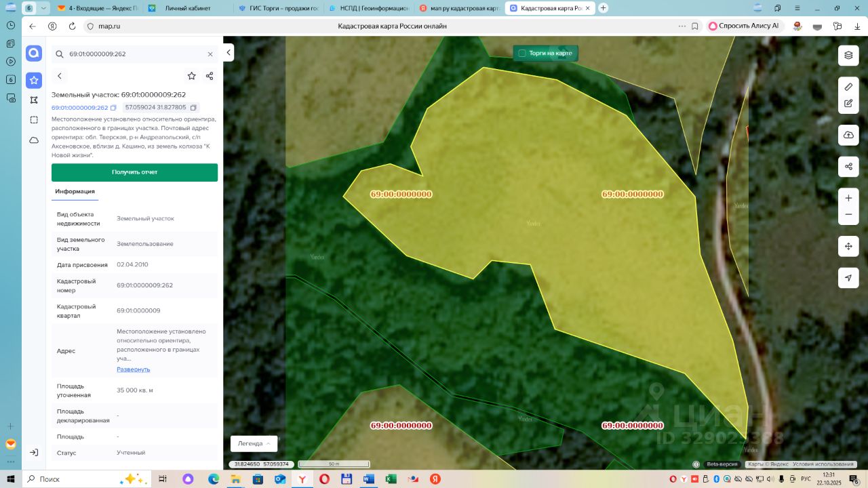
Task: Click the 'Землепользование' value
Action: pos(145,244)
